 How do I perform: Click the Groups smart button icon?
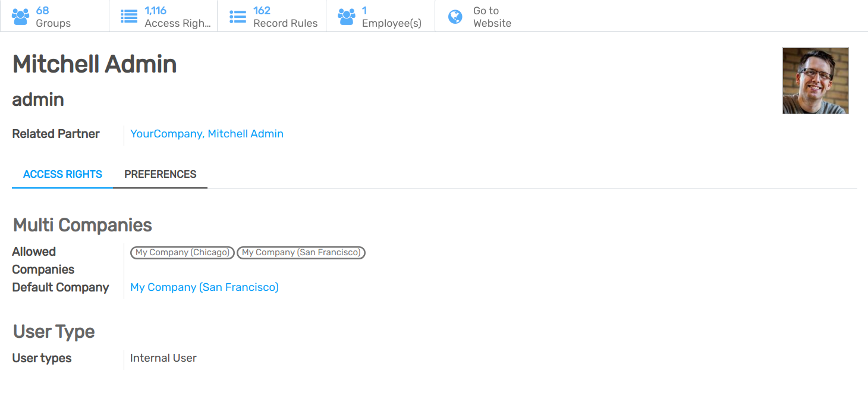[x=20, y=16]
